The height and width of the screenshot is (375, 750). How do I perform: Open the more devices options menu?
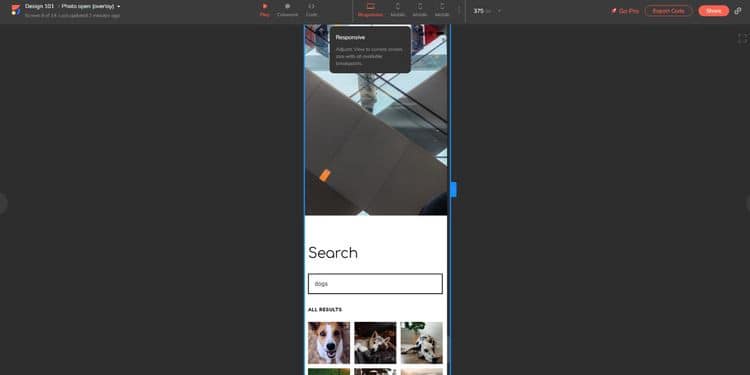[459, 10]
